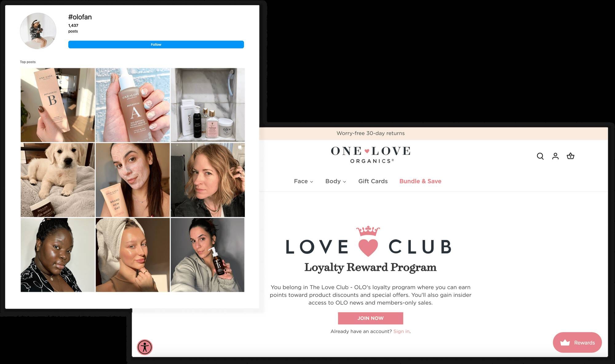
Task: Click the #olofan hashtag text link
Action: pos(80,17)
